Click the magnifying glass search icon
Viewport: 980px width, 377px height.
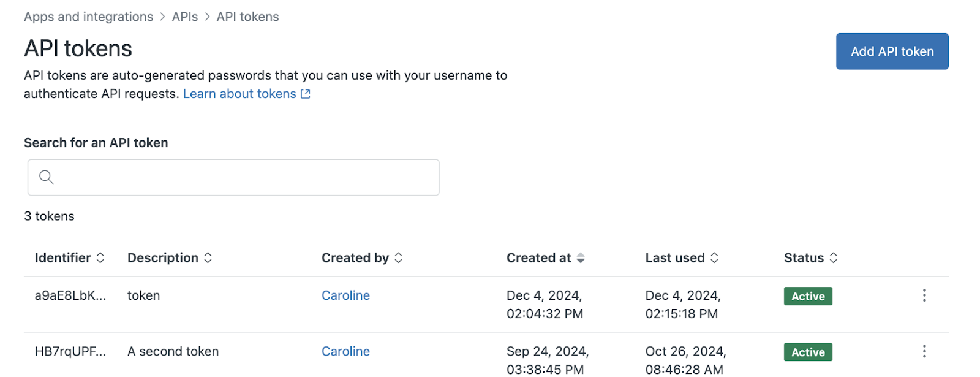click(x=47, y=178)
